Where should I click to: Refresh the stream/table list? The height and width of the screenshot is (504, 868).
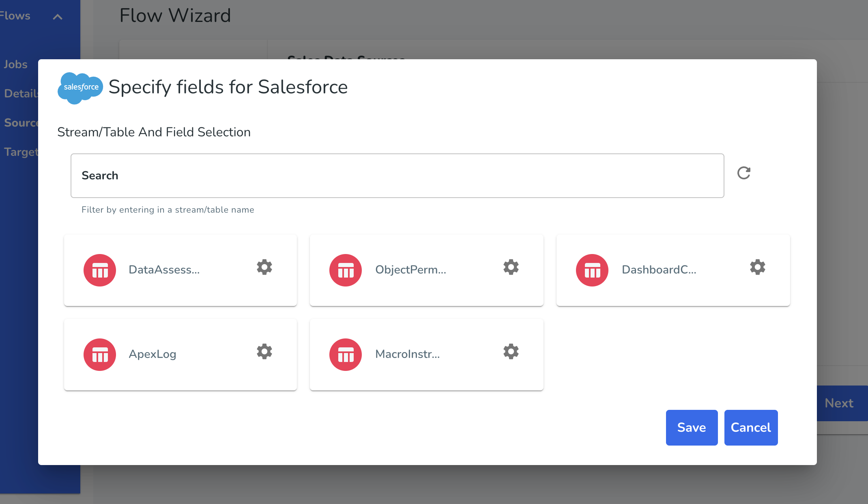pos(744,173)
